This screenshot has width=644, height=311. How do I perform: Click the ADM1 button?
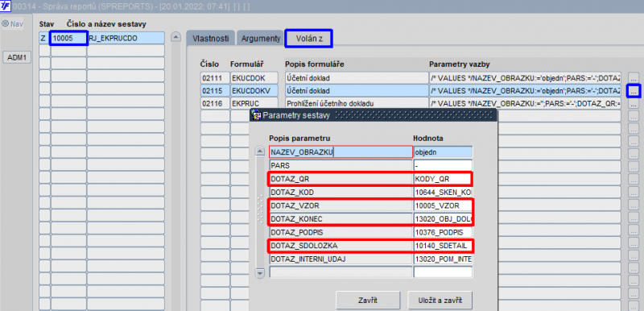coord(17,58)
